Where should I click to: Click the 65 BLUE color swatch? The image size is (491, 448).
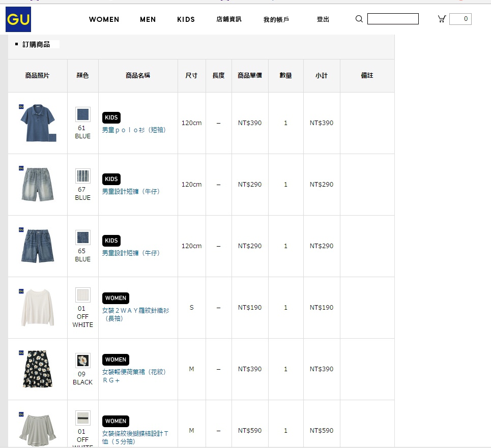[x=82, y=237]
